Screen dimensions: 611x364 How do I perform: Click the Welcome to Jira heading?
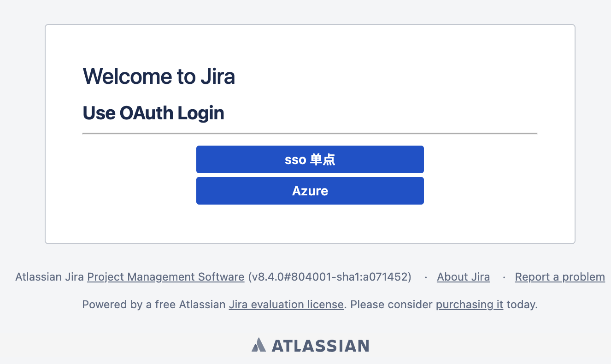159,76
